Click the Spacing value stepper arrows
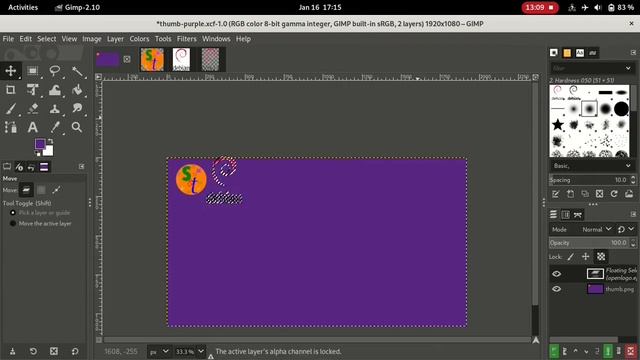Screen dimensions: 640x360 [x=633, y=180]
